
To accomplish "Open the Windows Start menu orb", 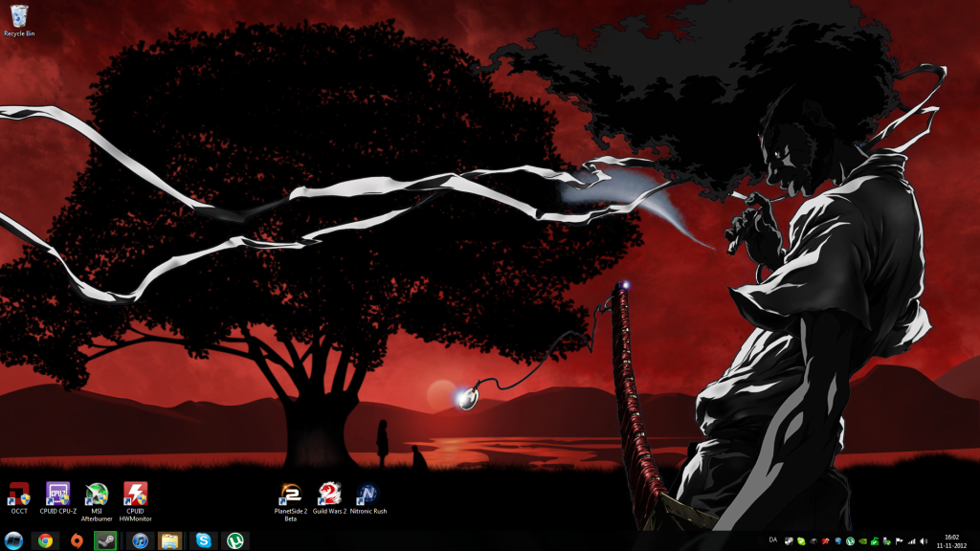I will pyautogui.click(x=13, y=540).
